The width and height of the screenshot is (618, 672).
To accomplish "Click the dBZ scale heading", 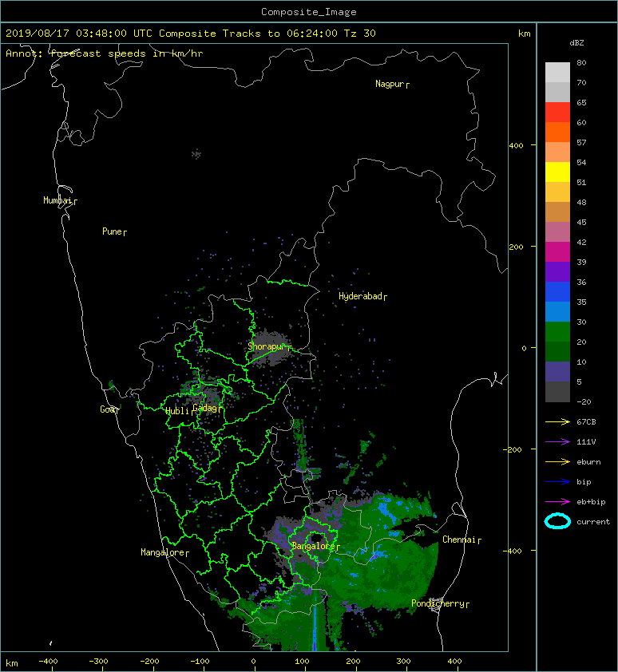I will 576,43.
